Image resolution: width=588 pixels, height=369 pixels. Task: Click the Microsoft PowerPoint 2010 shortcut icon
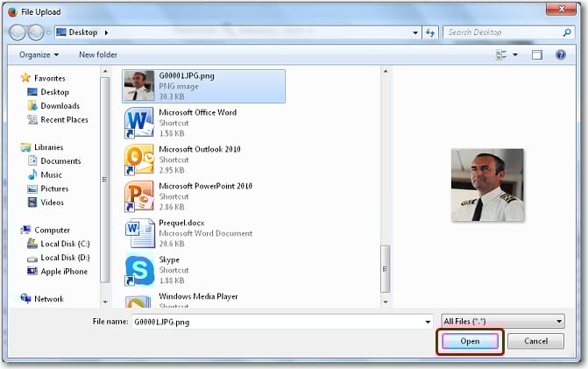(x=140, y=195)
